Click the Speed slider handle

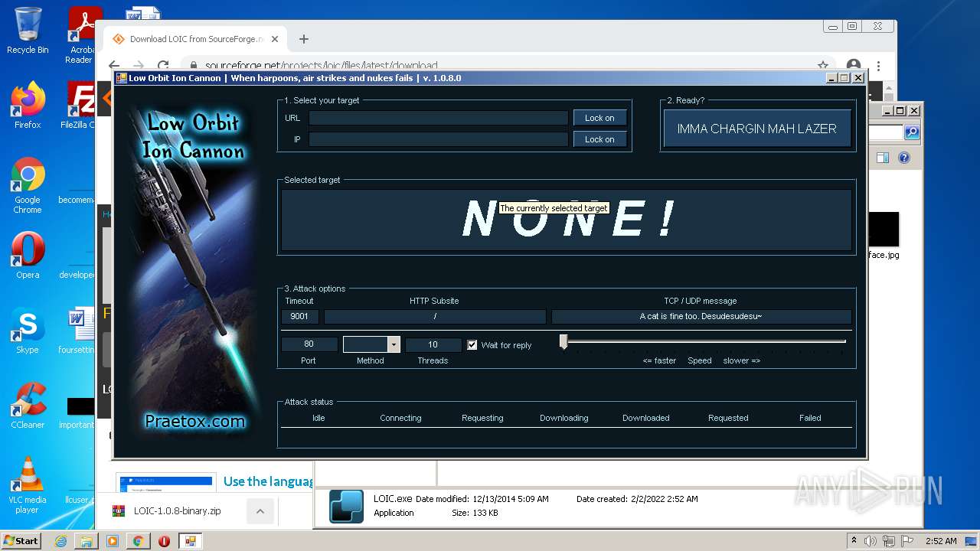click(x=563, y=342)
